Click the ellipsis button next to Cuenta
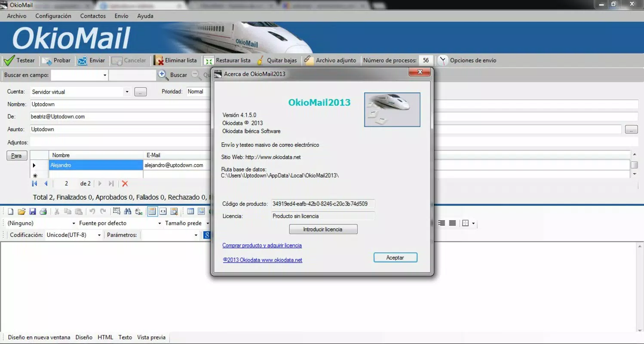The image size is (644, 344). click(x=141, y=92)
